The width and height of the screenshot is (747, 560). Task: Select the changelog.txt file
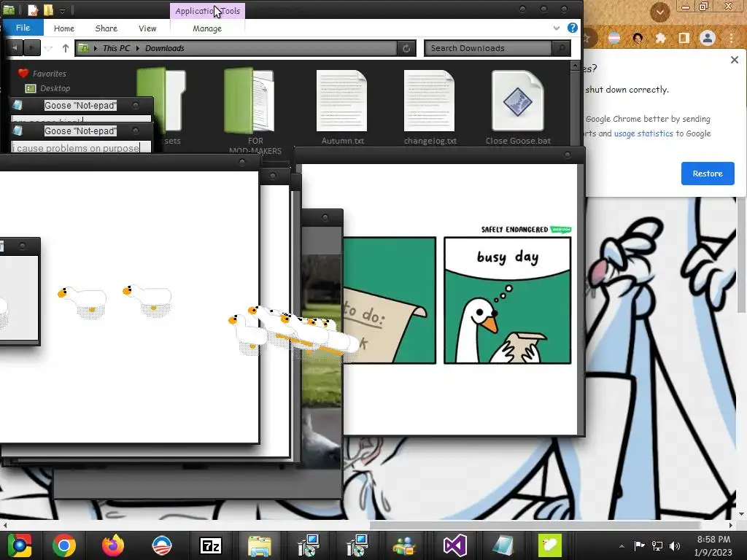(x=430, y=107)
